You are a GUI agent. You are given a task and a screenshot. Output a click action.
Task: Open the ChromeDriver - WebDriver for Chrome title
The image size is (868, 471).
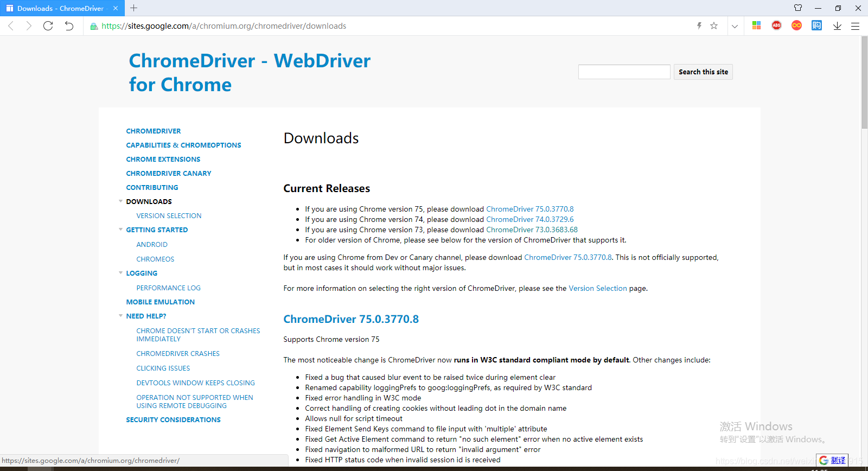click(250, 73)
